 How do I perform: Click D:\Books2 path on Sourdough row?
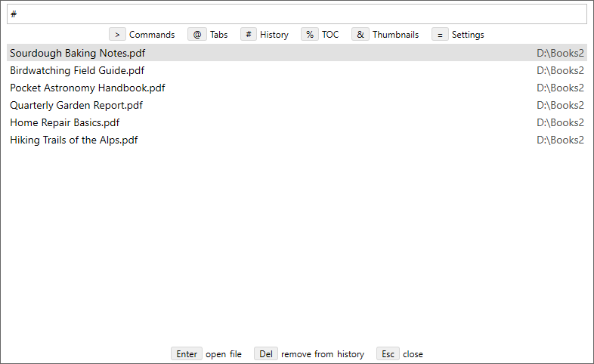point(560,53)
